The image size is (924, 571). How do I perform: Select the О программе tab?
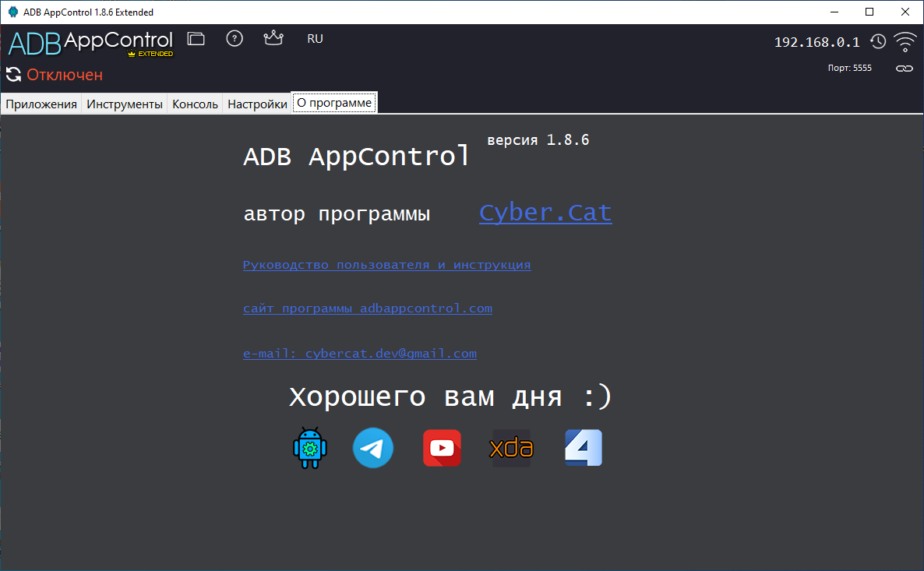(x=334, y=103)
